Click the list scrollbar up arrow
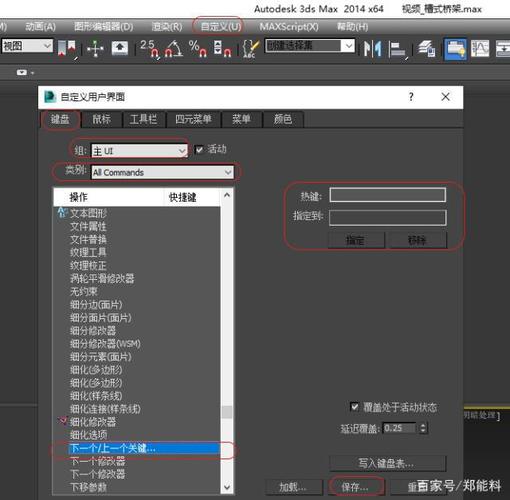The height and width of the screenshot is (500, 510). 227,195
